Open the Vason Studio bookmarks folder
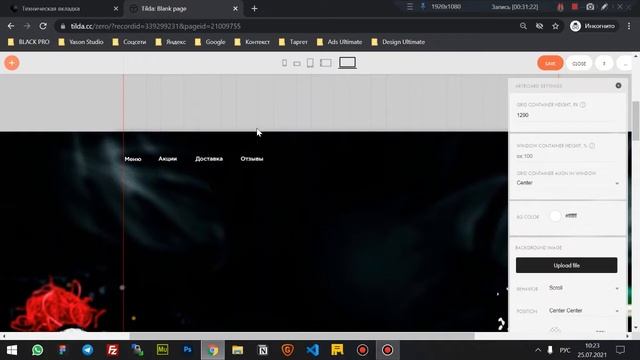This screenshot has width=640, height=360. click(81, 42)
